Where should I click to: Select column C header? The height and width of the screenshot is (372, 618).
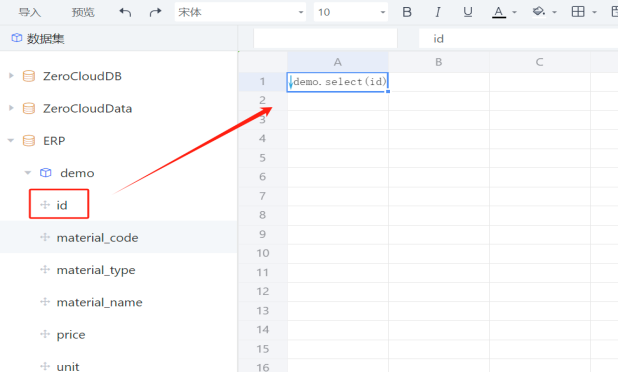point(540,62)
